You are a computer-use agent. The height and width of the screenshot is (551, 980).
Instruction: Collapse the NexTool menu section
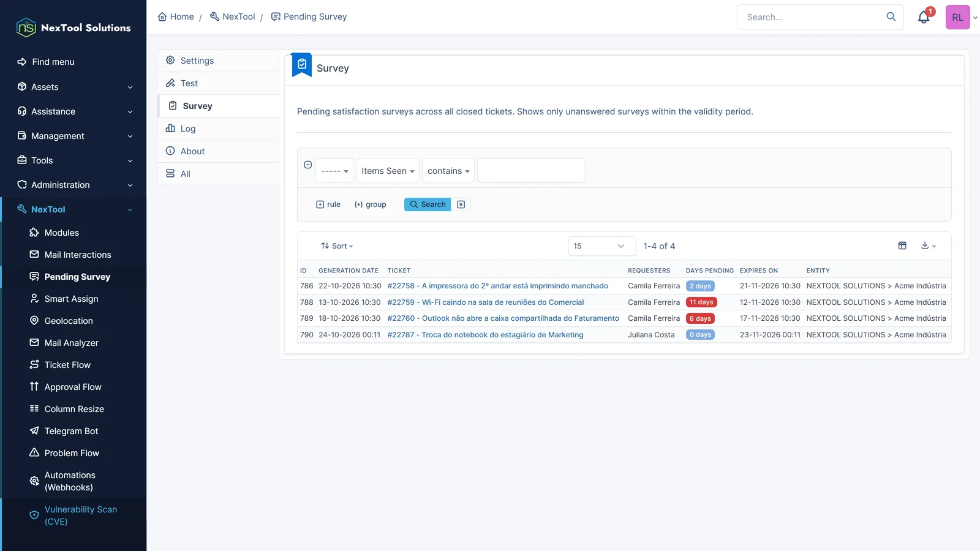pyautogui.click(x=73, y=209)
